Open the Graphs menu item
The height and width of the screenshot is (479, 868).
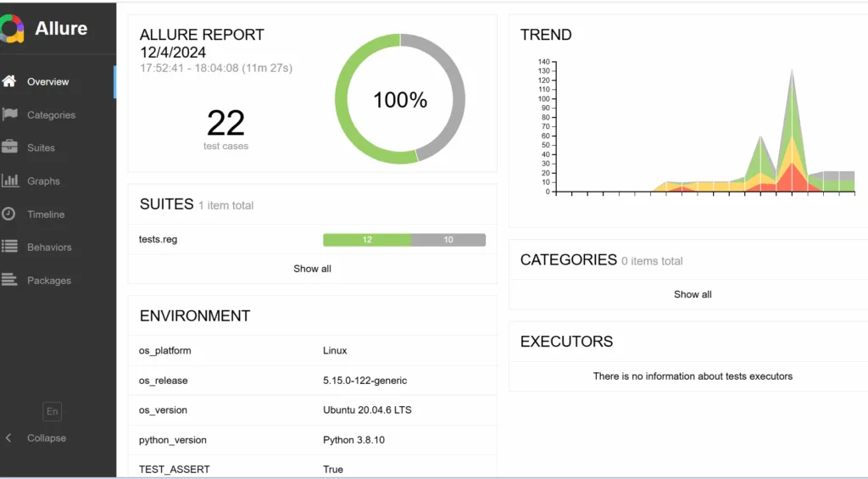click(43, 181)
